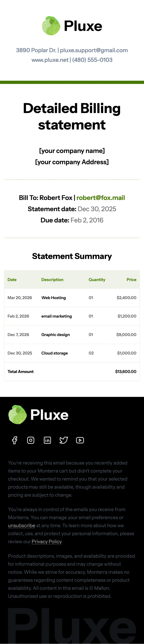Click the Graphic design price $9,000.00
The height and width of the screenshot is (644, 144).
tap(126, 335)
